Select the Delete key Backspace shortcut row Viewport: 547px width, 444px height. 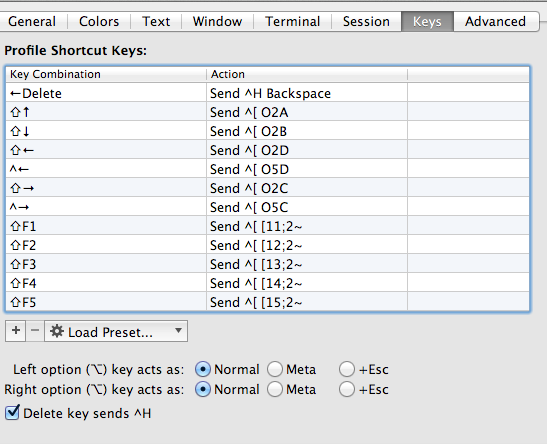(x=268, y=93)
